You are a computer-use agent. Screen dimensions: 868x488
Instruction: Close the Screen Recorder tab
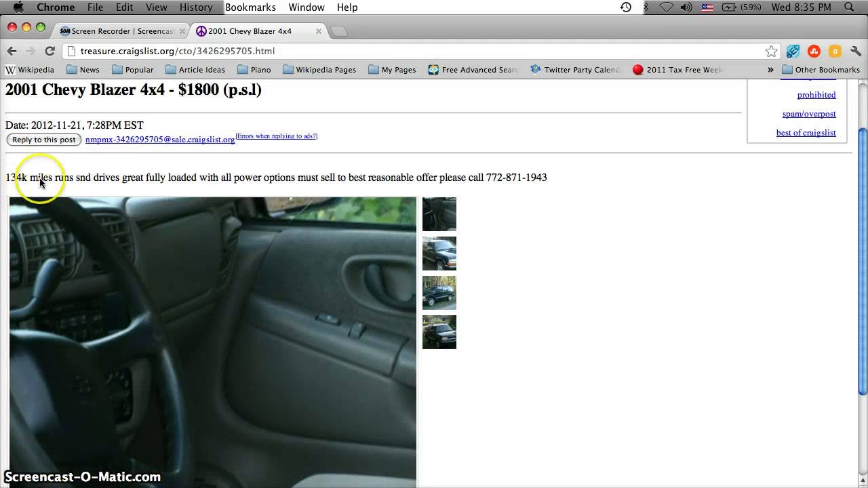click(x=182, y=31)
